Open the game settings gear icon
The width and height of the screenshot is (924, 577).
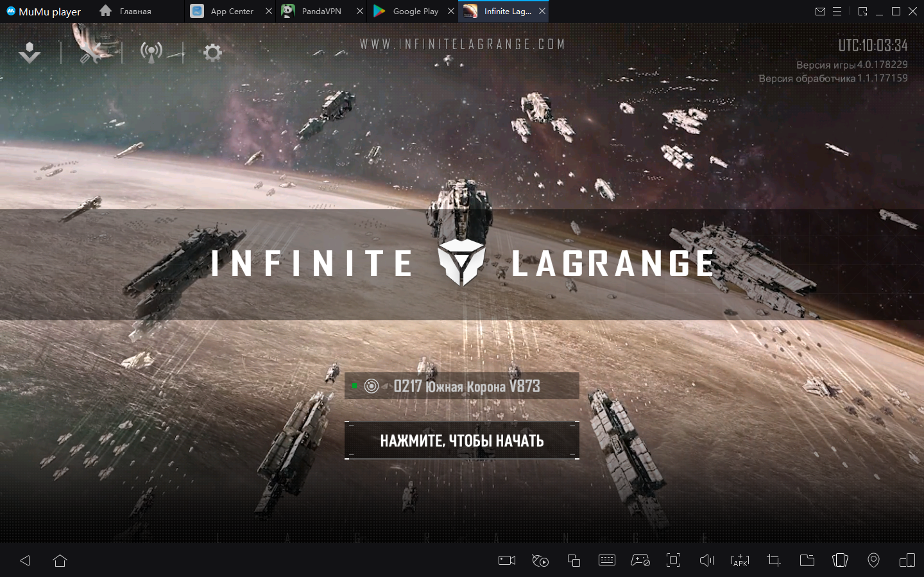(x=212, y=53)
